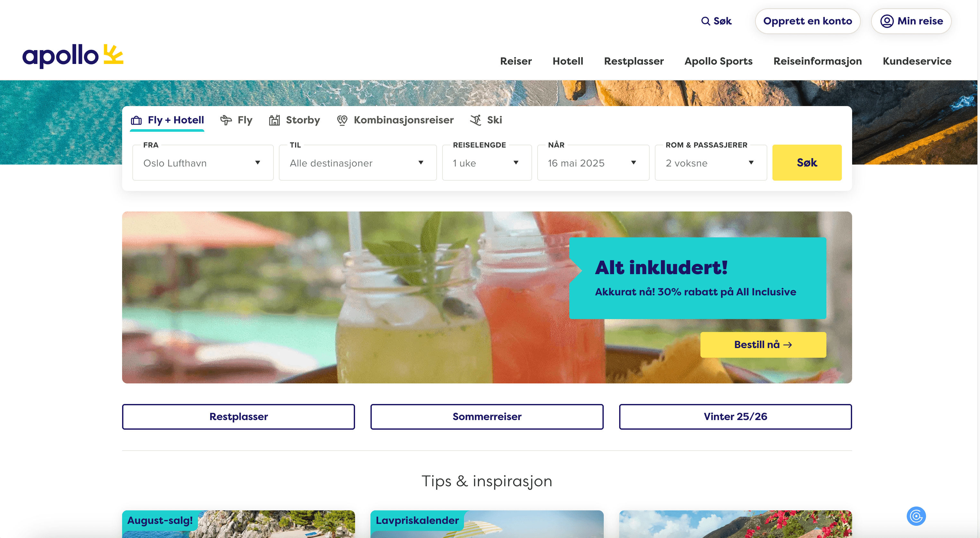Click the Apollo logo
The image size is (980, 538).
pos(72,56)
